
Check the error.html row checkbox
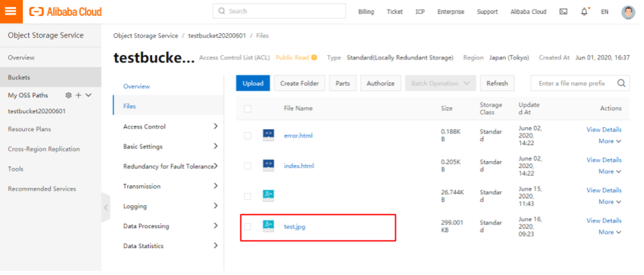[x=247, y=135]
